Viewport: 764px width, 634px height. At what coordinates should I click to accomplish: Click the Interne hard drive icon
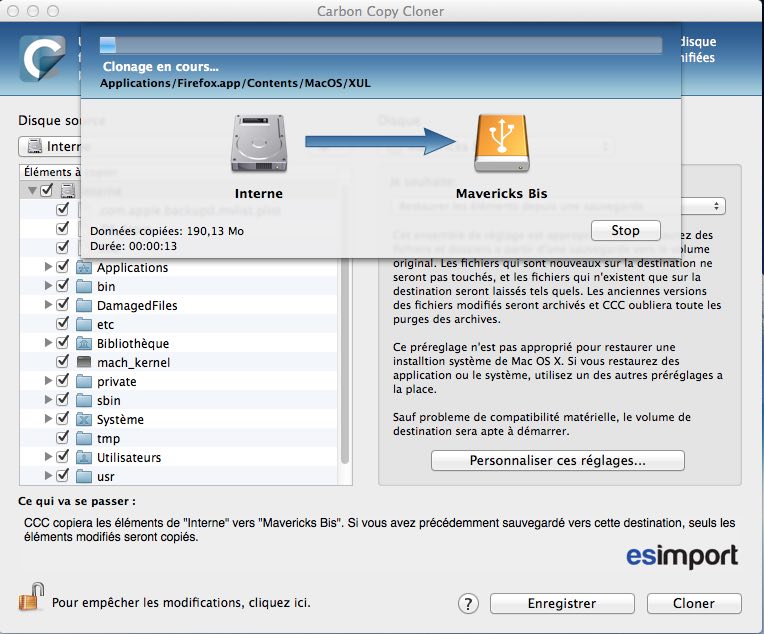[259, 143]
